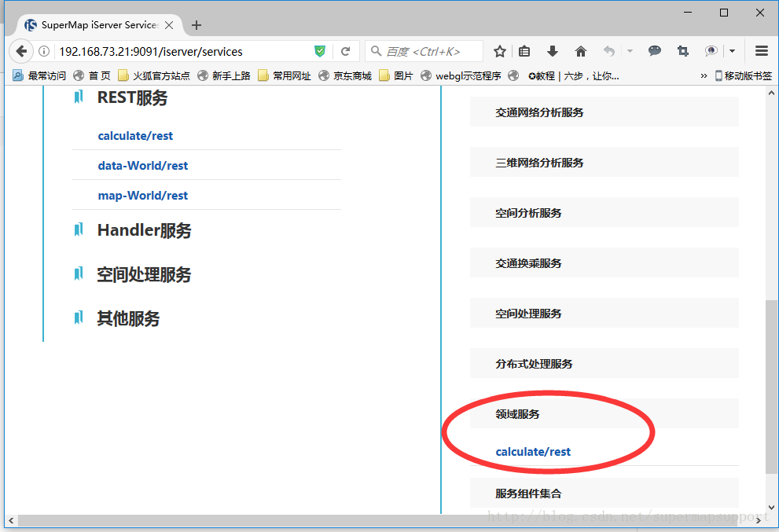Image resolution: width=779 pixels, height=532 pixels.
Task: Maximize the browser window
Action: coord(724,13)
